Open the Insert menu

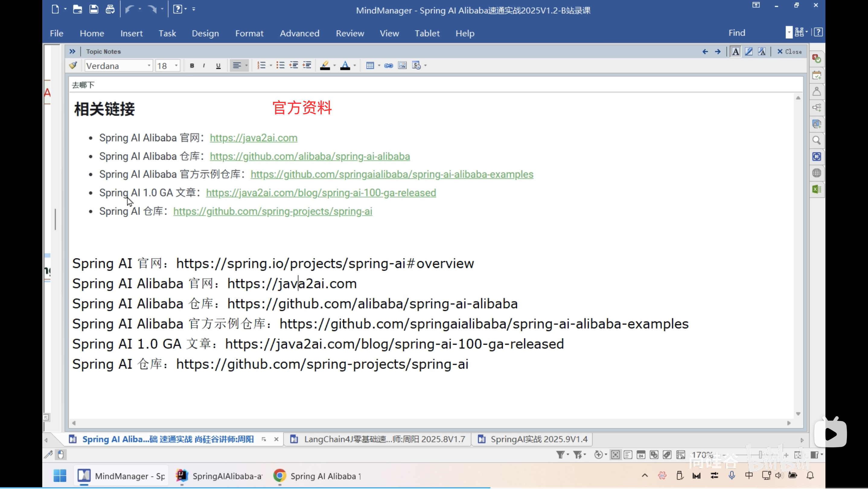[x=131, y=34]
